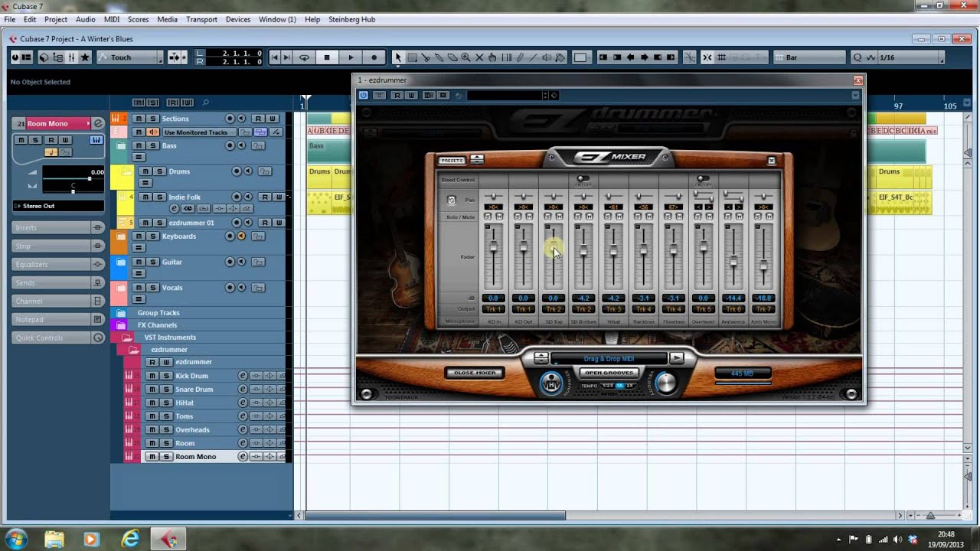Open the EZ Mixer Presets menu
The height and width of the screenshot is (551, 980).
pyautogui.click(x=452, y=160)
